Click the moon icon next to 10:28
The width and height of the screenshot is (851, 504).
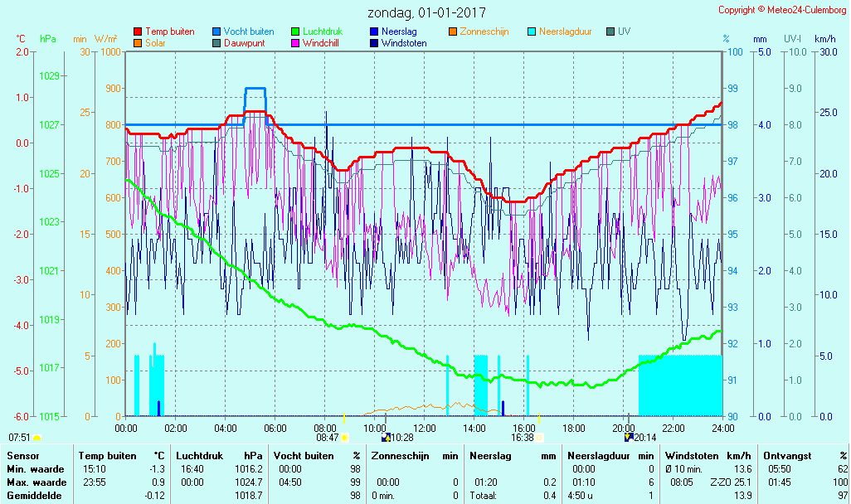385,437
